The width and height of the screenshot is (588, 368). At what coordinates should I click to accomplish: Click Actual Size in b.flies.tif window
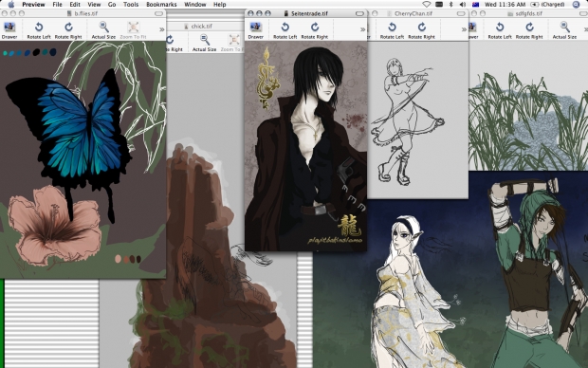[103, 30]
